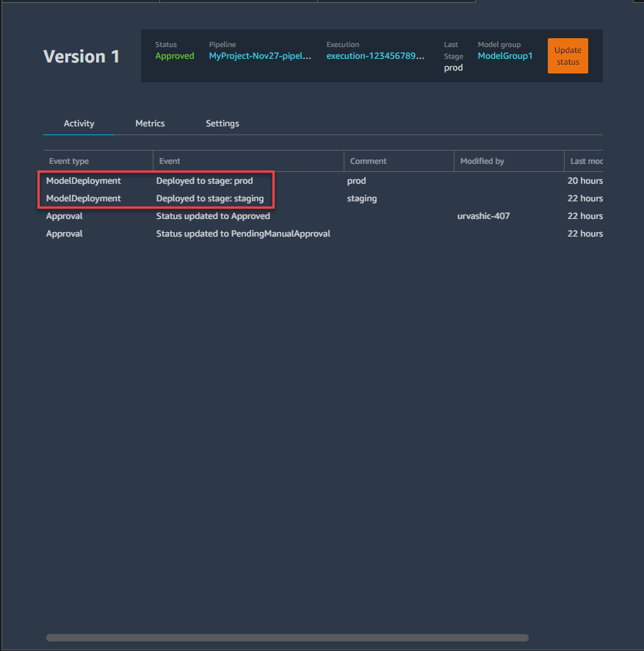The height and width of the screenshot is (651, 644).
Task: Switch to the Metrics tab
Action: click(150, 123)
